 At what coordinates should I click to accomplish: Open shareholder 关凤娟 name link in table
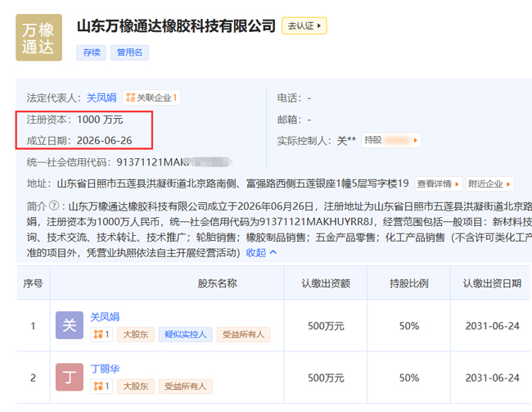point(105,317)
